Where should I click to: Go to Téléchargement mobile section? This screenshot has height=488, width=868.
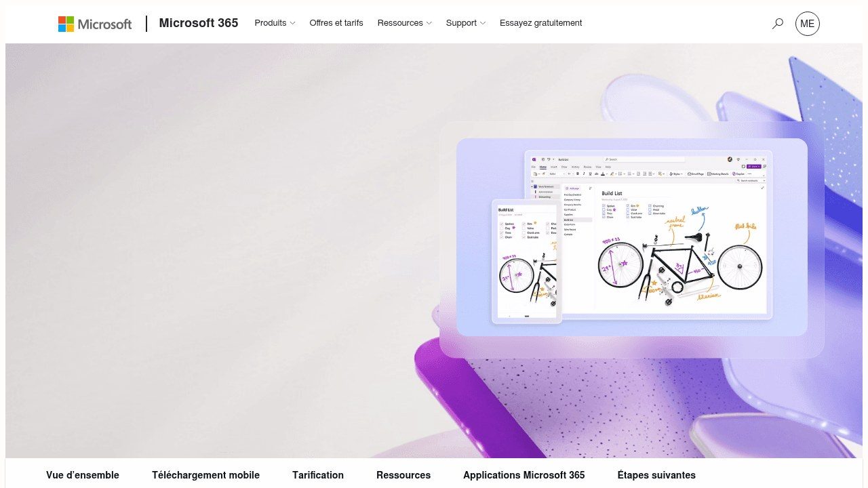tap(205, 475)
